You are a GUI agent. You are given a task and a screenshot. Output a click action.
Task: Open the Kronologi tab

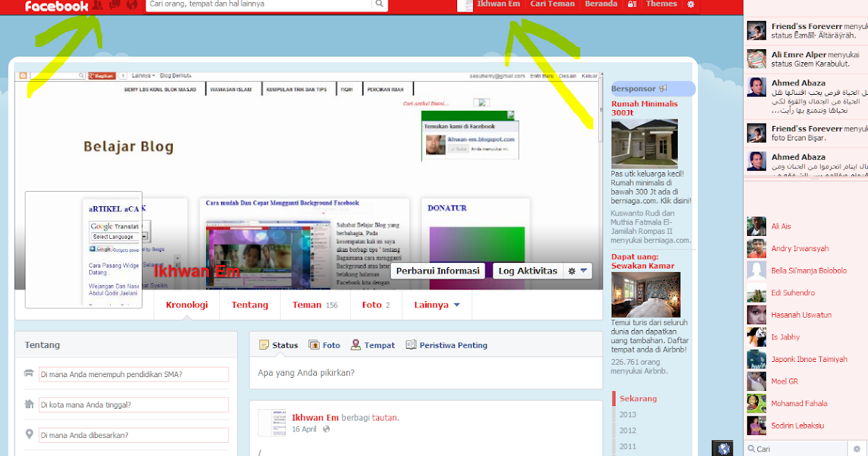(187, 305)
